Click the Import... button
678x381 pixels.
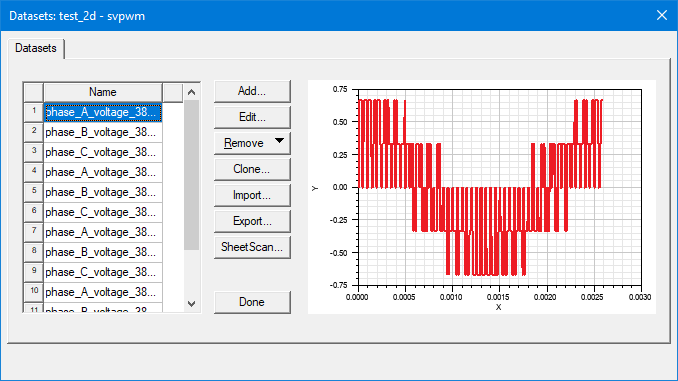coord(252,195)
